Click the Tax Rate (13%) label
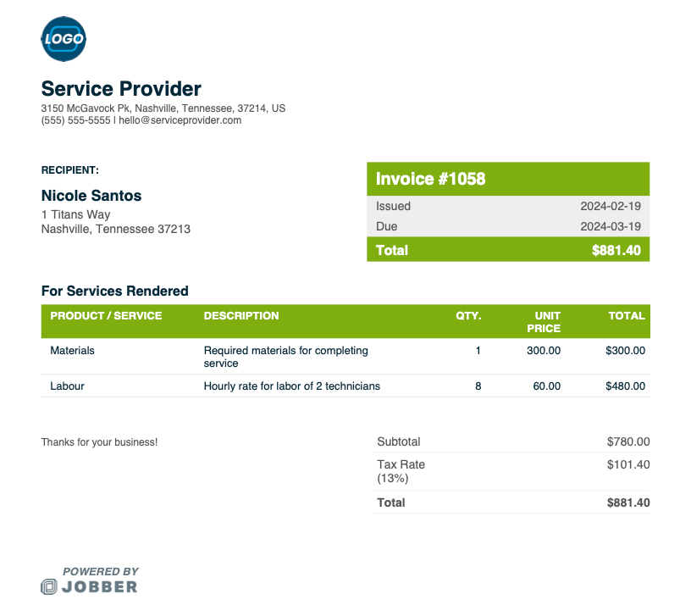The image size is (691, 616). click(x=401, y=471)
